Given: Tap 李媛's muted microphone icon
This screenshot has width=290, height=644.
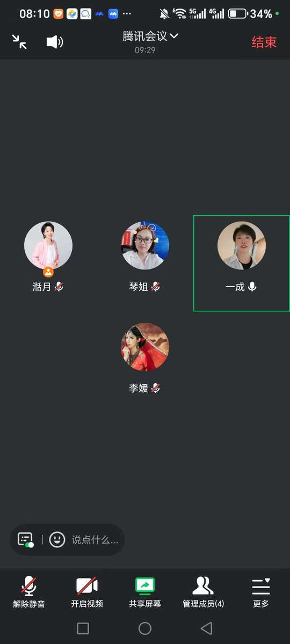Looking at the screenshot, I should pyautogui.click(x=156, y=387).
